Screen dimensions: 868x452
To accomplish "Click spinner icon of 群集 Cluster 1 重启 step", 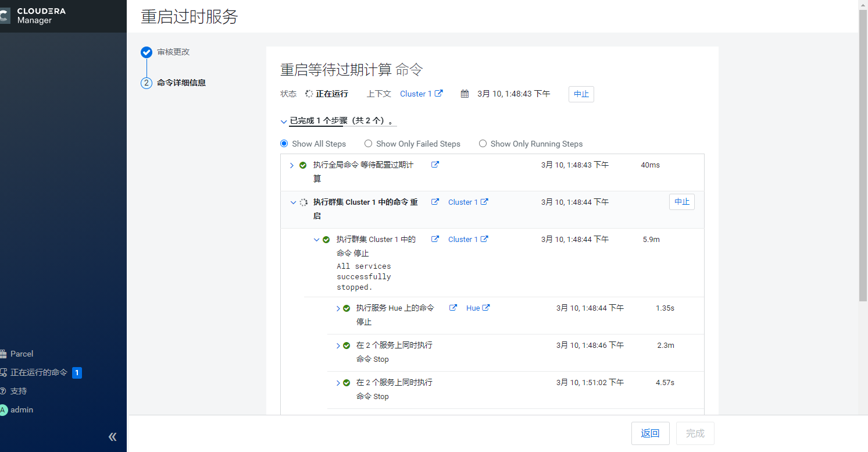I will pos(303,202).
